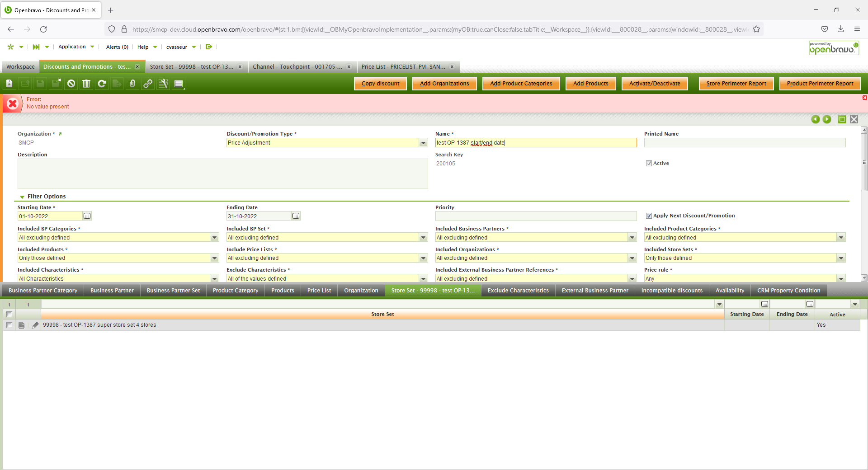Open Included Business Partners dropdown
Image resolution: width=868 pixels, height=470 pixels.
[x=632, y=238]
